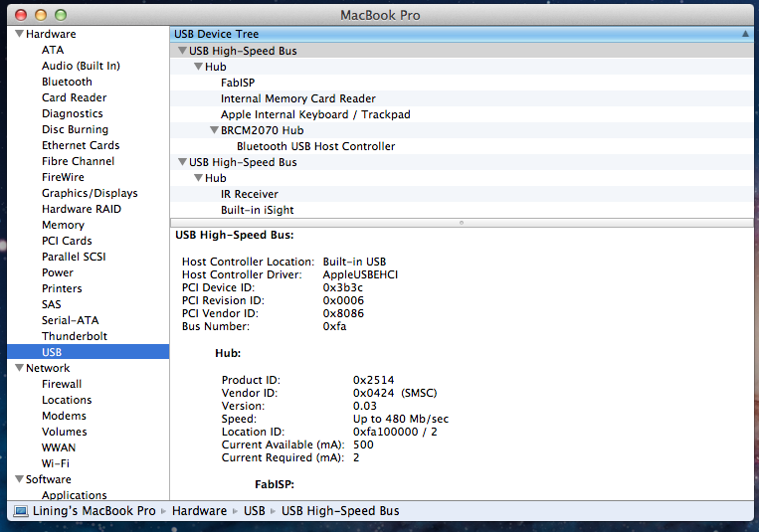This screenshot has width=759, height=532.
Task: Select FabISP device in USB tree
Action: (239, 83)
